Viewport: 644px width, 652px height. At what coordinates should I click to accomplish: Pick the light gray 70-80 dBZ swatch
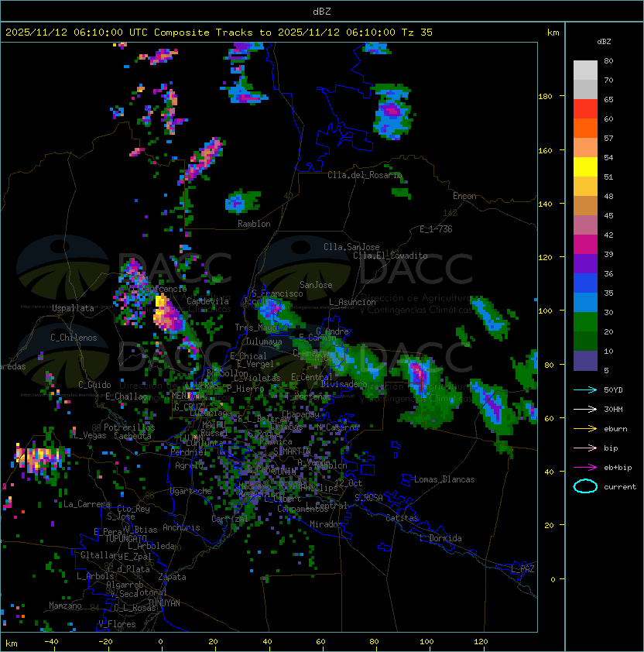tap(585, 70)
